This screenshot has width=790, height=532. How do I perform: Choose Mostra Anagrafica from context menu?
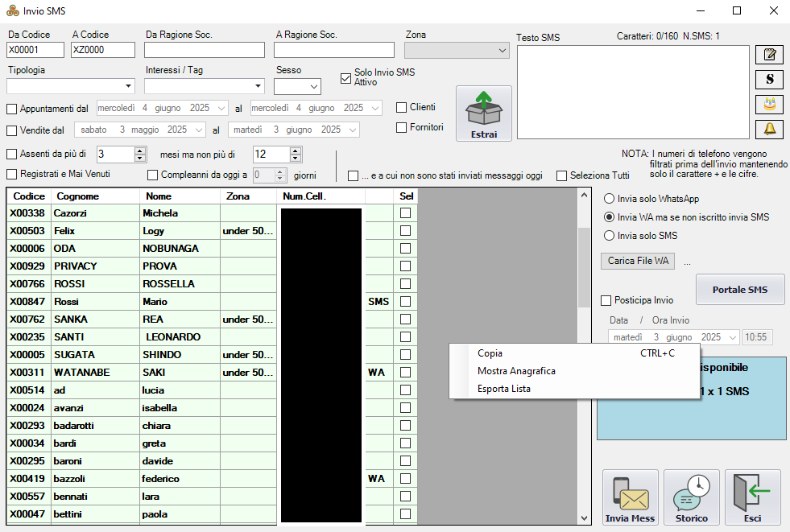pyautogui.click(x=516, y=371)
